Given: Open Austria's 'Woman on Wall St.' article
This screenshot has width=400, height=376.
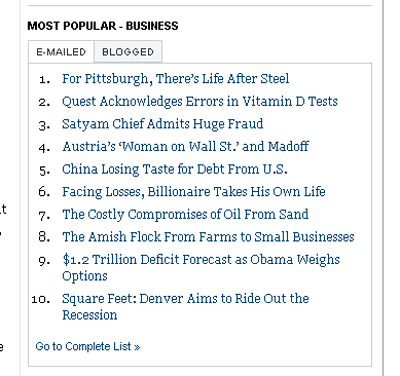Looking at the screenshot, I should (185, 147).
